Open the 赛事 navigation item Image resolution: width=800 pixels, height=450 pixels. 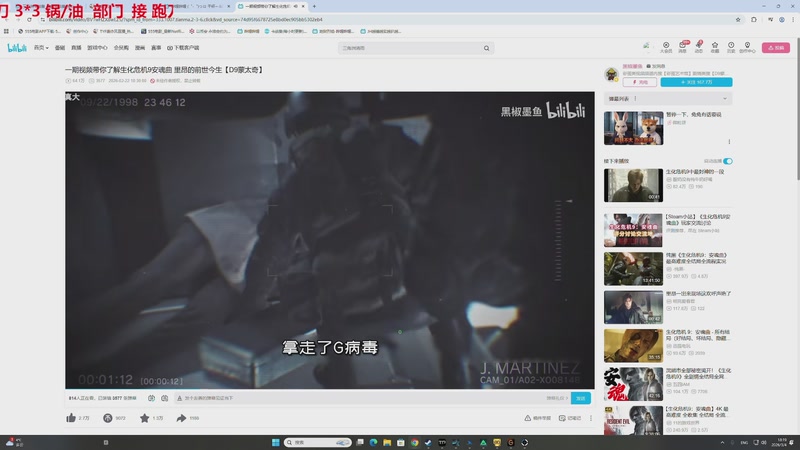click(x=156, y=48)
